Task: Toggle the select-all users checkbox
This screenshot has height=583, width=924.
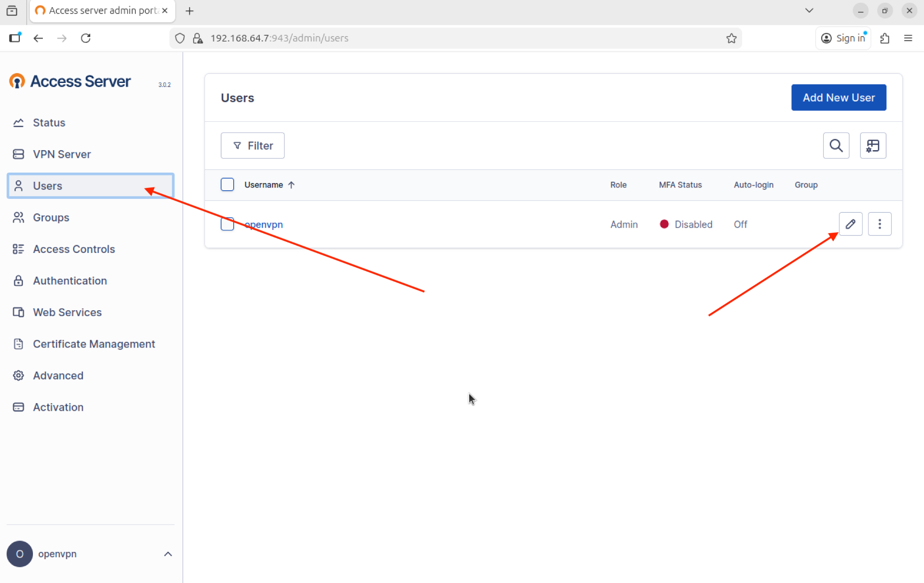Action: (227, 184)
